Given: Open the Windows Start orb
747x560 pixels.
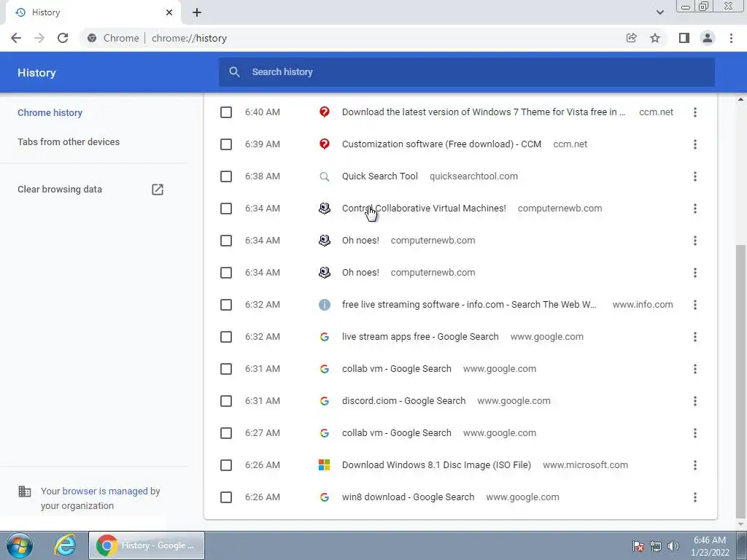Looking at the screenshot, I should pyautogui.click(x=20, y=545).
